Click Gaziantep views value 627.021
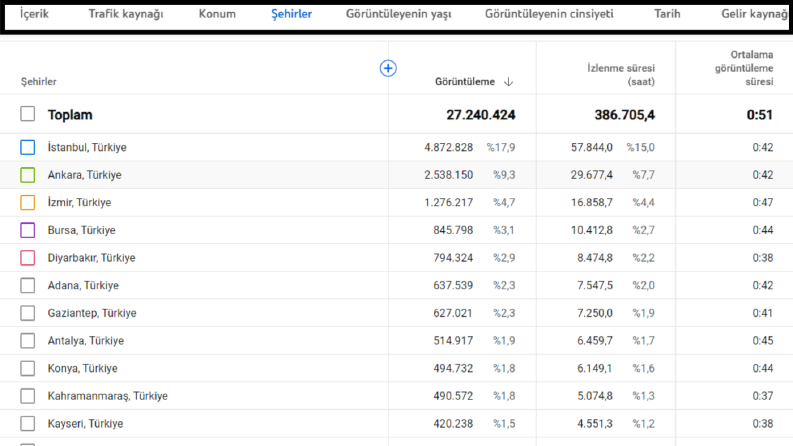 point(453,313)
